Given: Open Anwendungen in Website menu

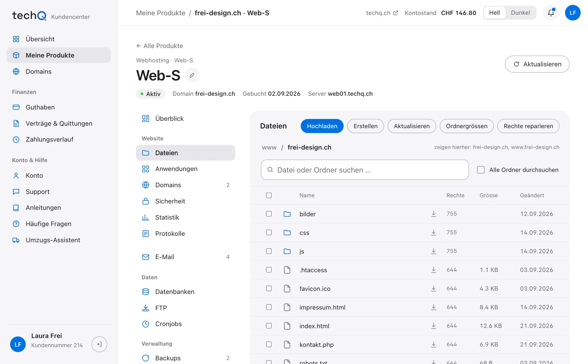Looking at the screenshot, I should tap(185, 169).
